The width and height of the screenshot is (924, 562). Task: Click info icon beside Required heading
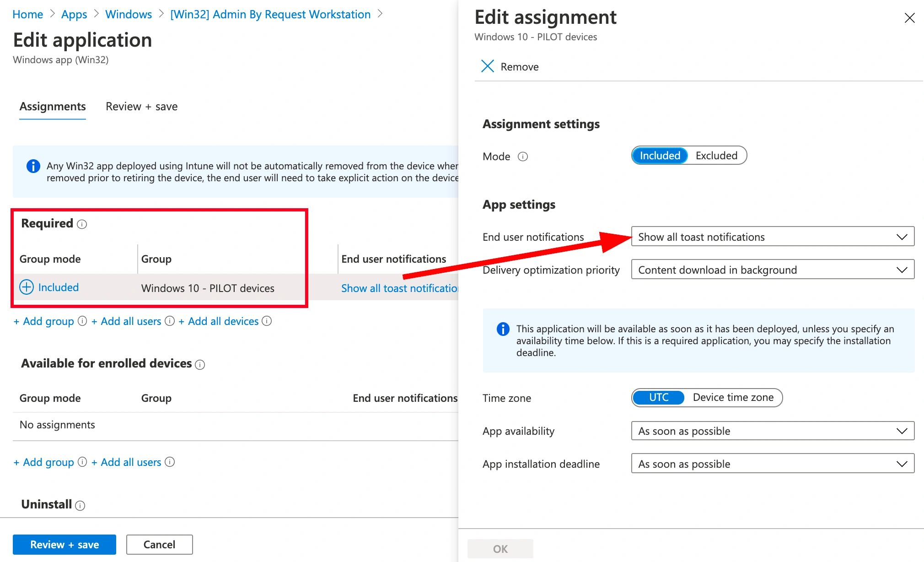pos(82,224)
